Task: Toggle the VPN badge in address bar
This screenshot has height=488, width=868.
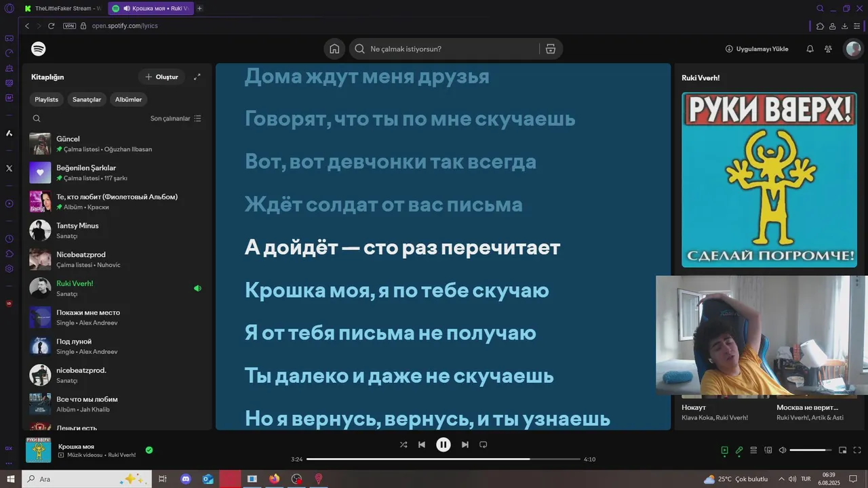Action: (69, 26)
